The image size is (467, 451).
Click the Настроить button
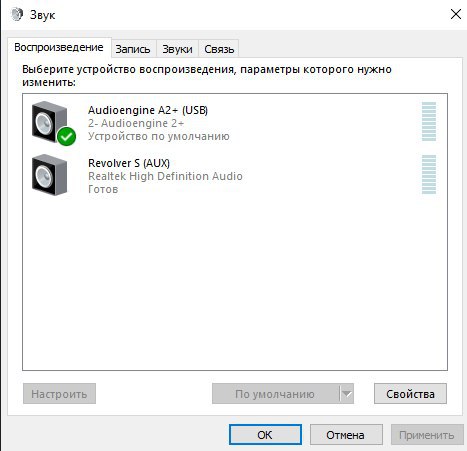coord(59,394)
